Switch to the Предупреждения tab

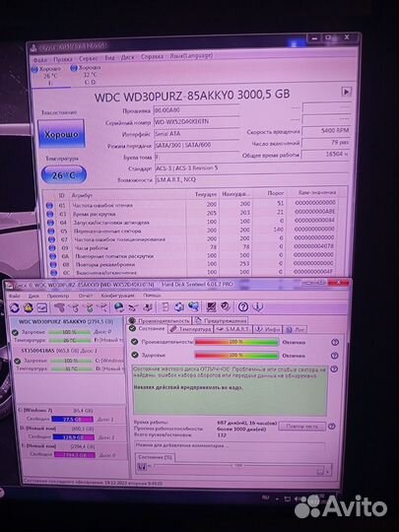pos(221,320)
